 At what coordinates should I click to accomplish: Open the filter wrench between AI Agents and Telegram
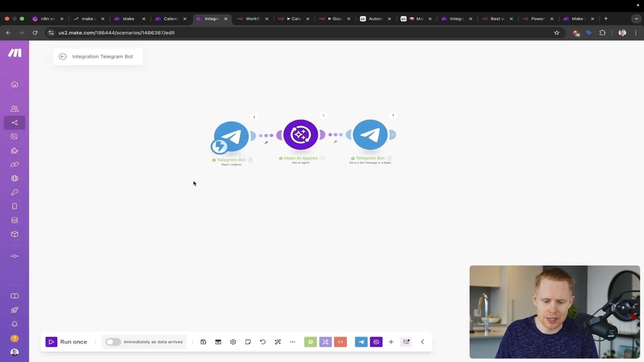click(335, 141)
